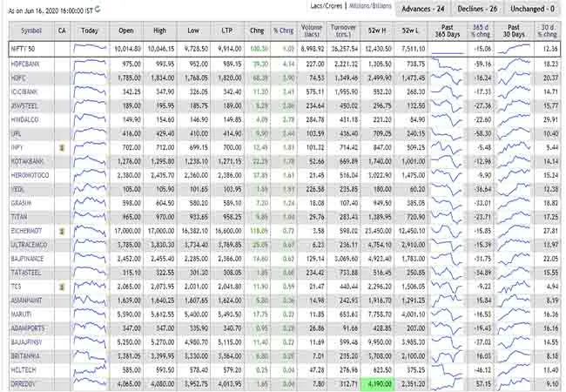The width and height of the screenshot is (566, 392).
Task: Open the HDFCBANK stock link
Action: (x=25, y=64)
